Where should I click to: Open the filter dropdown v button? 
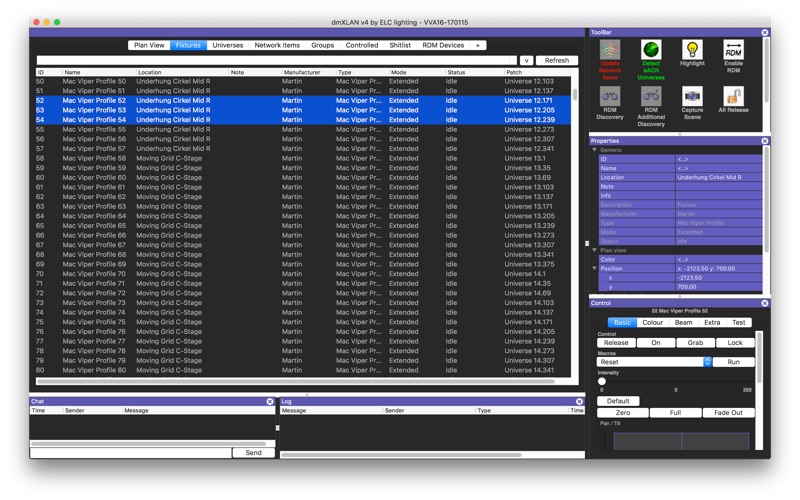click(x=527, y=61)
